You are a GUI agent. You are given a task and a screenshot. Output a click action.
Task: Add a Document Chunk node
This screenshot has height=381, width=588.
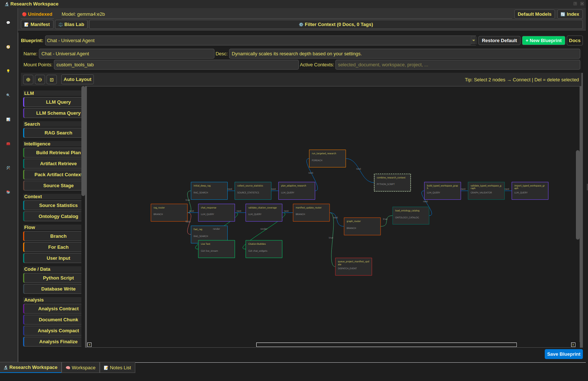coord(53,320)
